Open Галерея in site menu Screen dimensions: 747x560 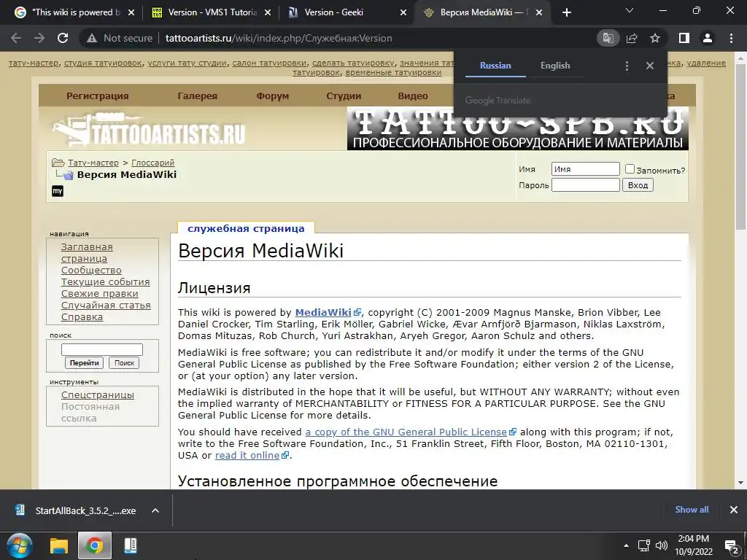pyautogui.click(x=197, y=96)
